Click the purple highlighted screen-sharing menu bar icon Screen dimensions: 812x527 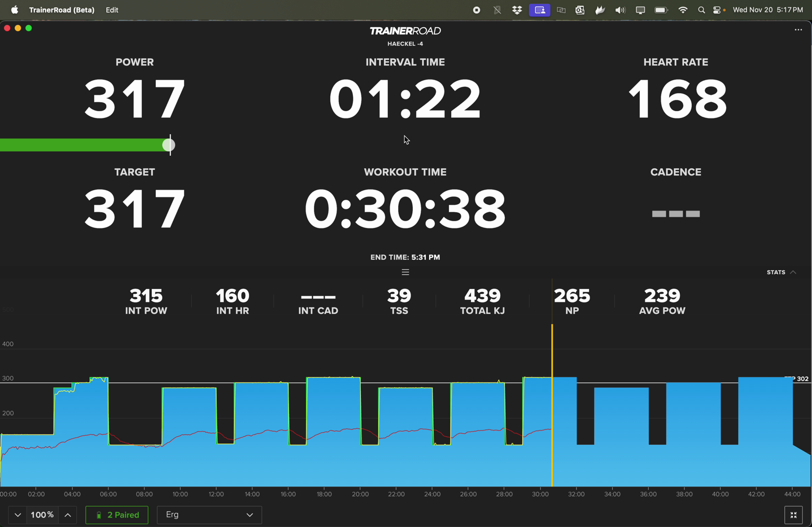click(x=540, y=10)
